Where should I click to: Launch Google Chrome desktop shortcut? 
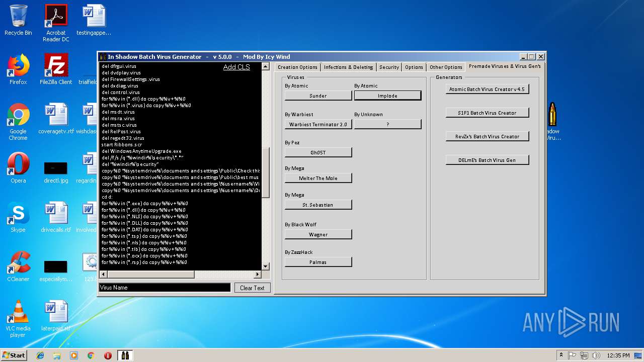pyautogui.click(x=18, y=122)
